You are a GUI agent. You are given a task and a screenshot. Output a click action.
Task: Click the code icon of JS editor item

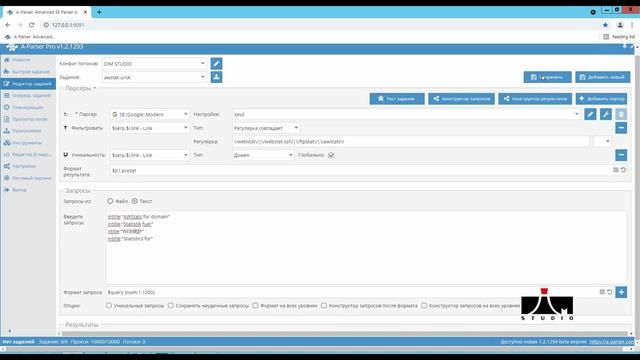[7, 155]
